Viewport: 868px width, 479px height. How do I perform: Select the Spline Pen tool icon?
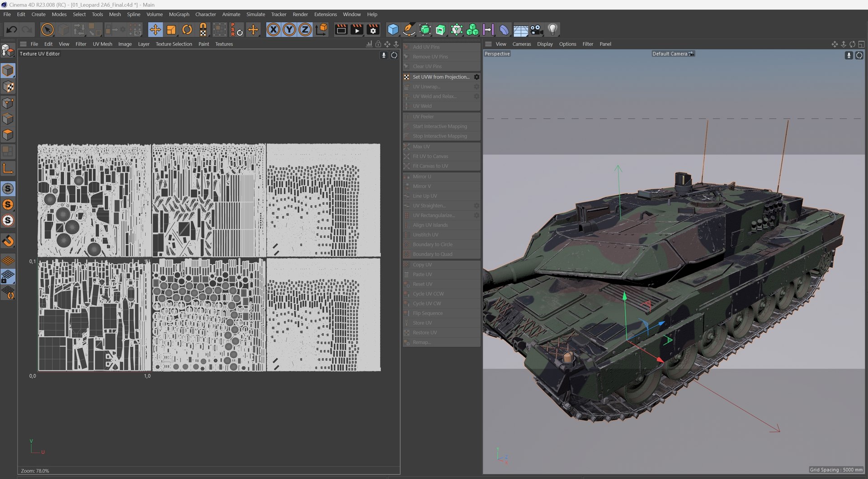point(409,30)
